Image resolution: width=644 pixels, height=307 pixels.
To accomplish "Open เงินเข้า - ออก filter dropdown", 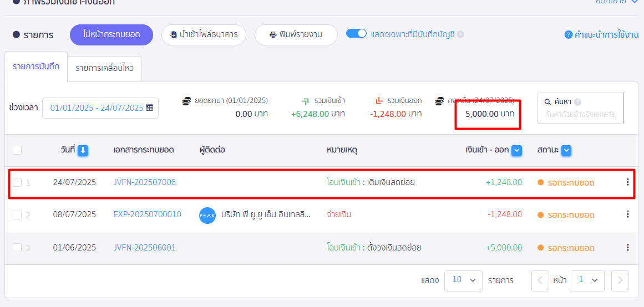I will 517,151.
